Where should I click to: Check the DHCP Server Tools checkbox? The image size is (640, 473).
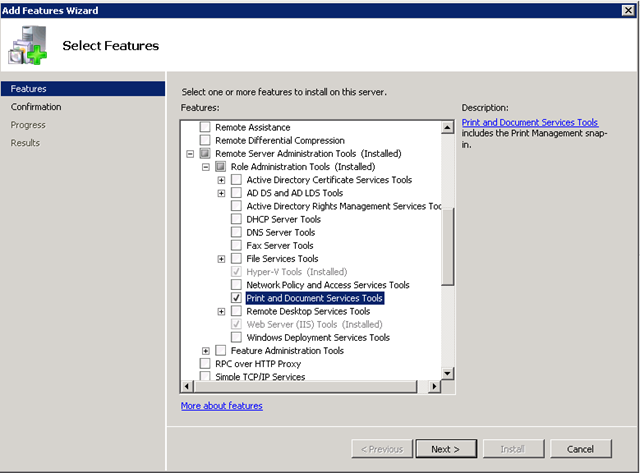236,219
